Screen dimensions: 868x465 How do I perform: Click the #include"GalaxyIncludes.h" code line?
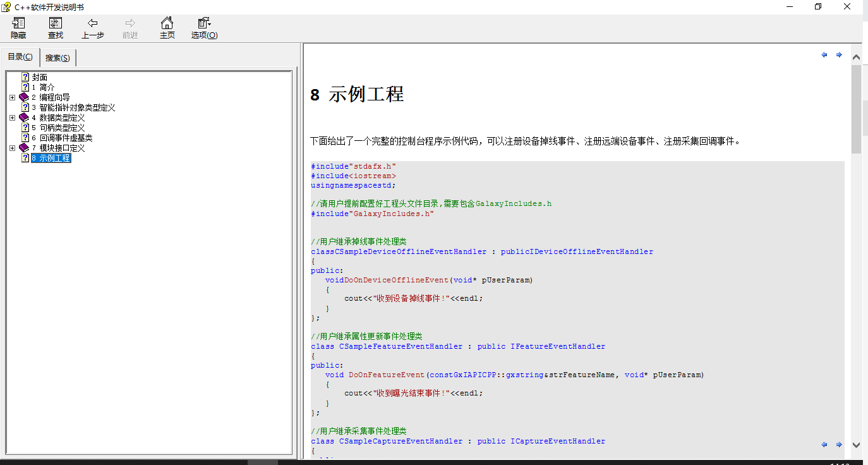[x=372, y=214]
